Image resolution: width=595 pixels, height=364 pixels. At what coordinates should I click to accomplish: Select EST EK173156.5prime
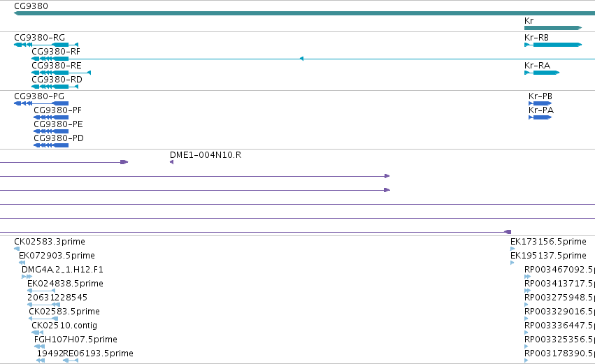tap(548, 242)
